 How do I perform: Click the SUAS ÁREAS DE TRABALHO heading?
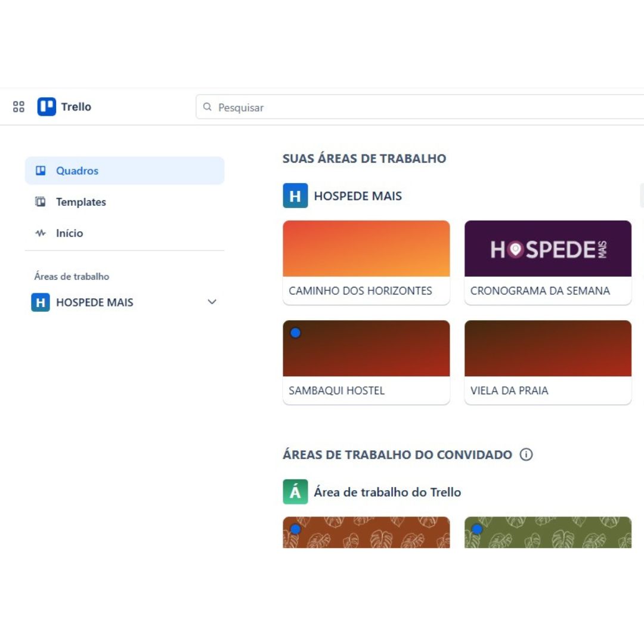click(364, 159)
